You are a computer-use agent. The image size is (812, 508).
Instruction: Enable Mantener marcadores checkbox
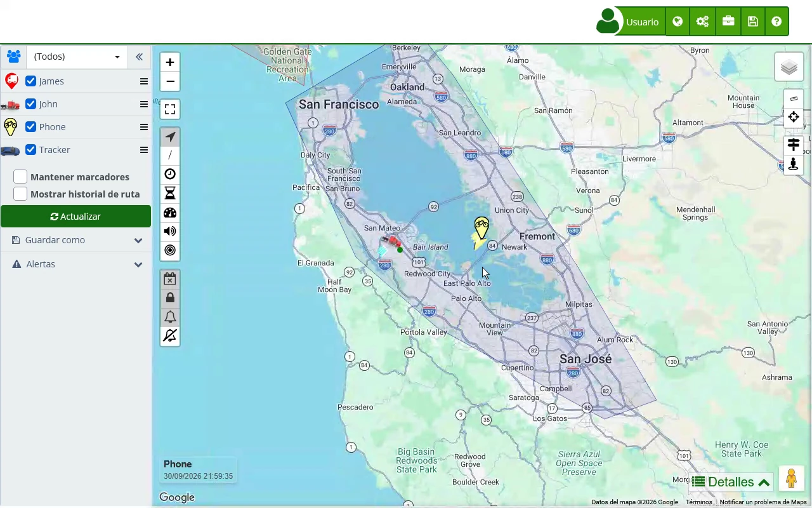coord(20,177)
